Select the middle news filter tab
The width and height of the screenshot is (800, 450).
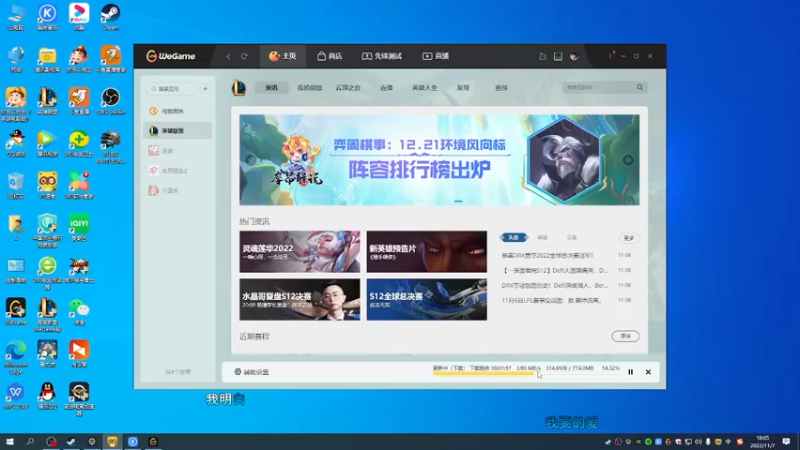coord(542,237)
